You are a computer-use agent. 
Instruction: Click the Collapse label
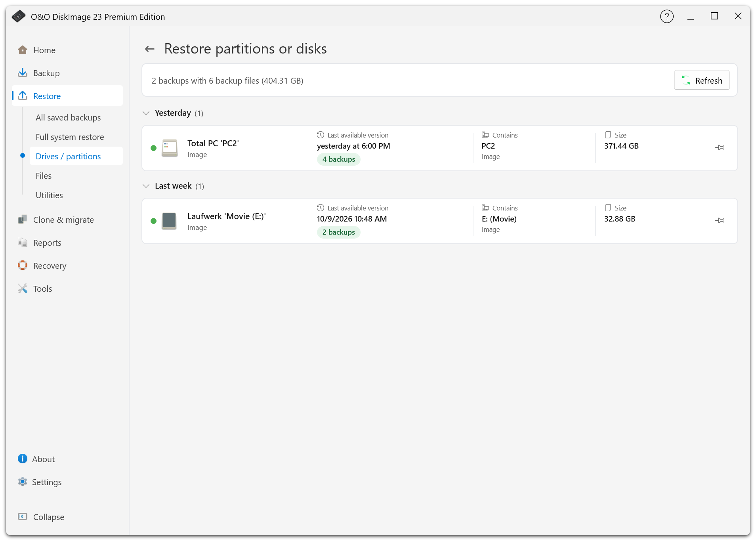tap(49, 517)
